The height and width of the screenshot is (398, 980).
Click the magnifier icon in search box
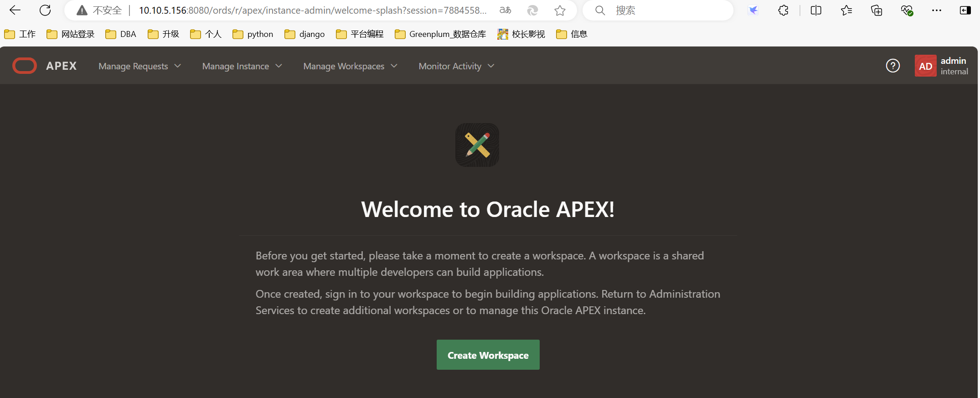[x=600, y=10]
